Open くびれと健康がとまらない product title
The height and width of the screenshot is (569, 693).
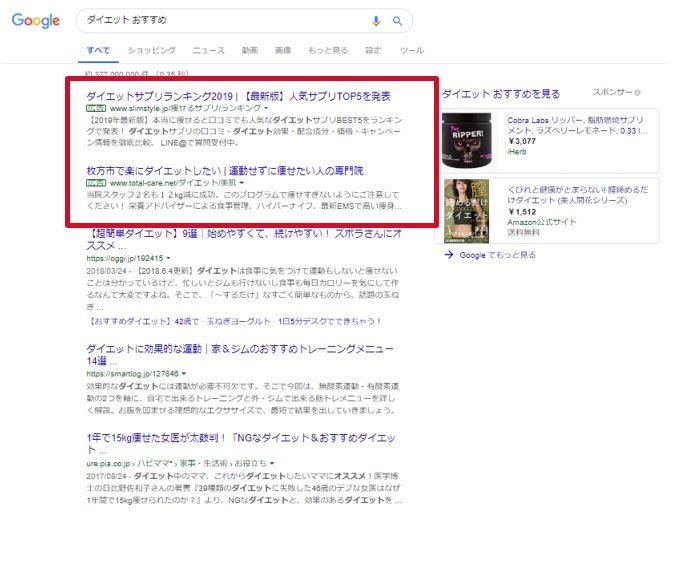pos(578,195)
